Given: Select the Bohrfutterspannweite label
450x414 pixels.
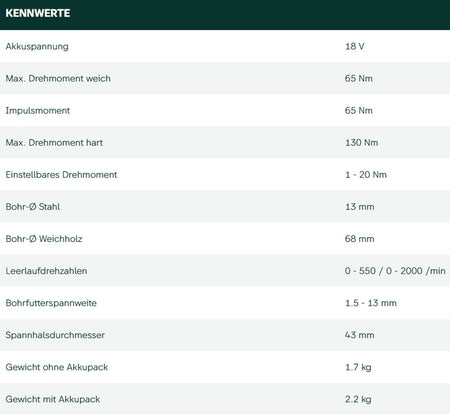Looking at the screenshot, I should coord(51,303).
